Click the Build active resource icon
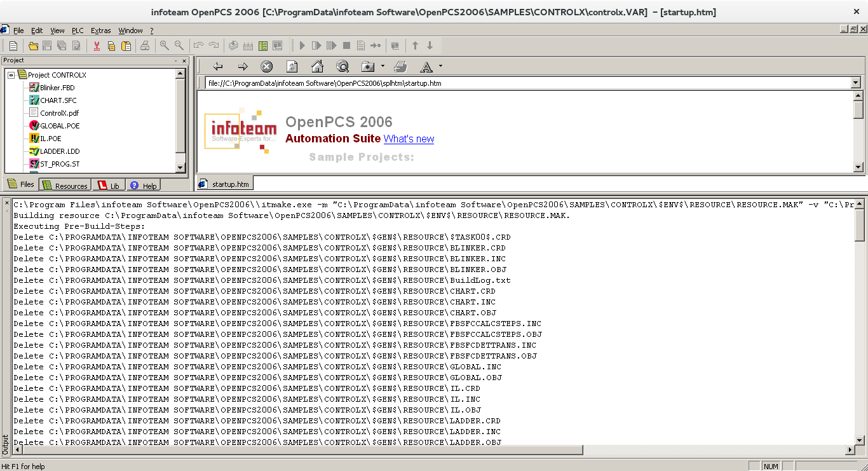 (x=233, y=46)
